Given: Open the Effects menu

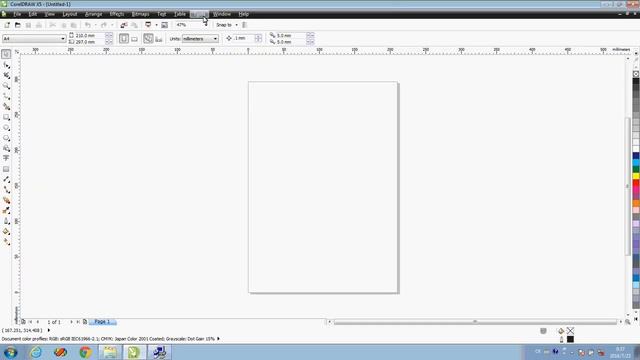Looking at the screenshot, I should click(117, 14).
